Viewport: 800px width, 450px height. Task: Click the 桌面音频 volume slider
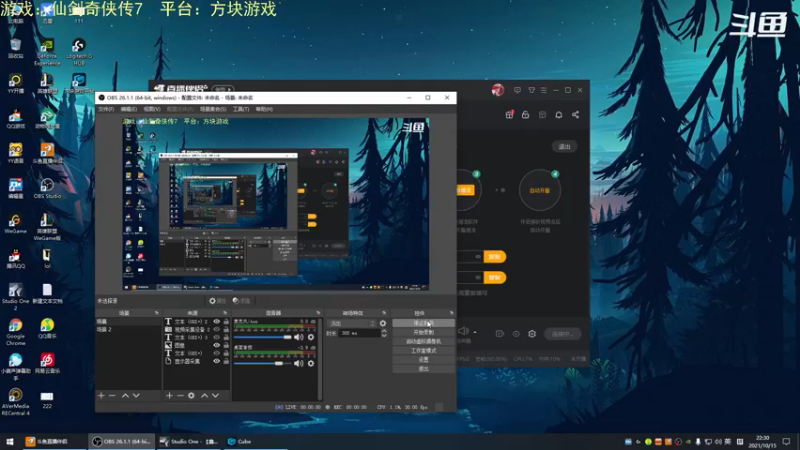(x=263, y=363)
